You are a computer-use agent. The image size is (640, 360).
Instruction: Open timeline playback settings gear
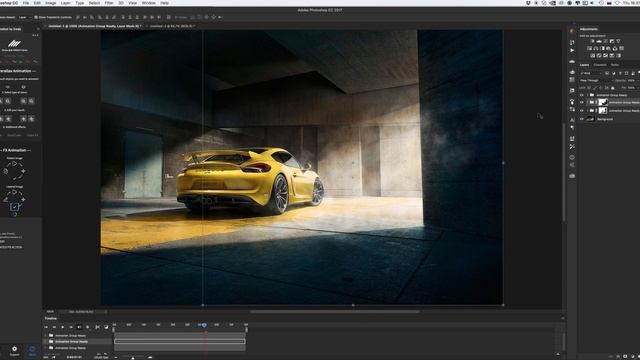88,327
